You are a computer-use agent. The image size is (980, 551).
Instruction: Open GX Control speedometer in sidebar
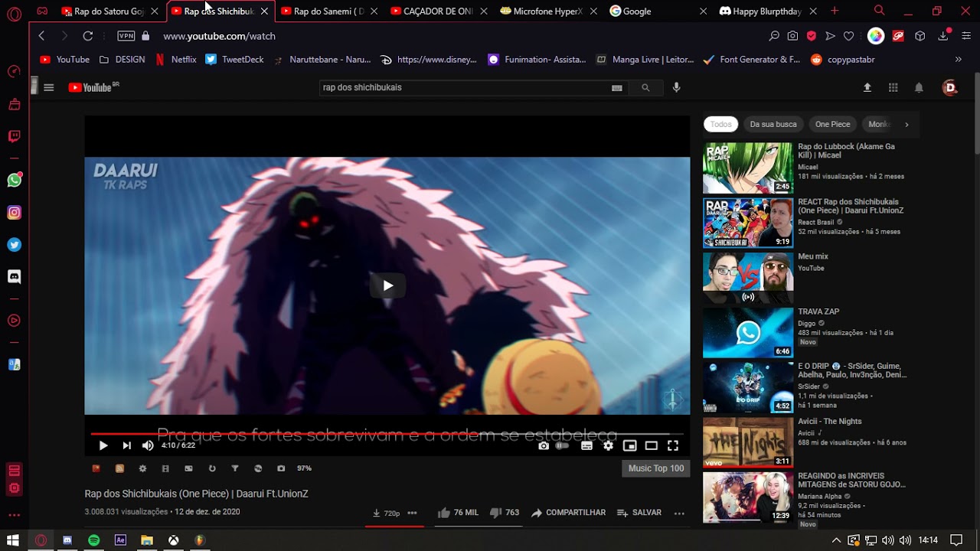pos(14,72)
